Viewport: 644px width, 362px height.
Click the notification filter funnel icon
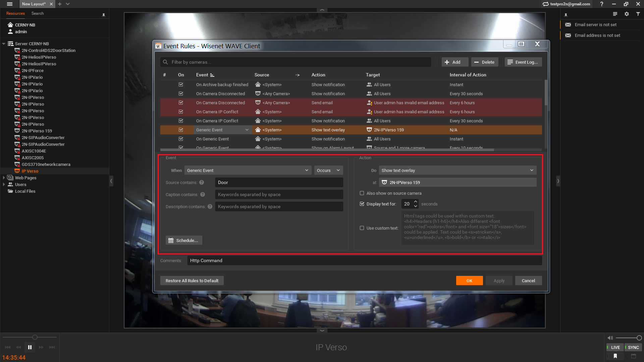pos(638,14)
